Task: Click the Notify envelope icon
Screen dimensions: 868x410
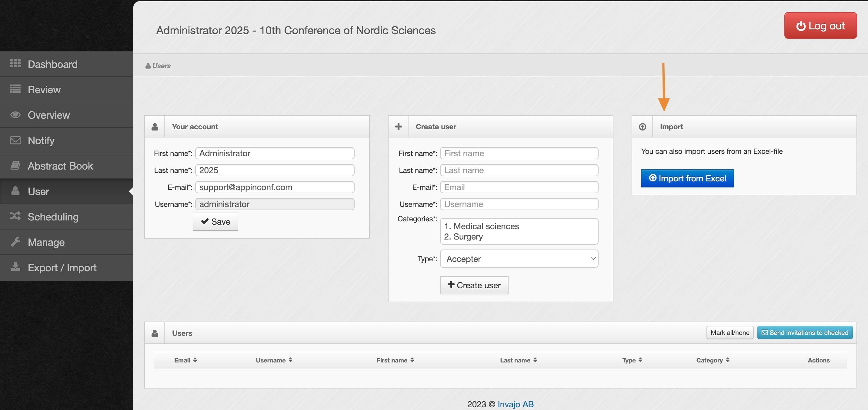Action: (x=15, y=140)
